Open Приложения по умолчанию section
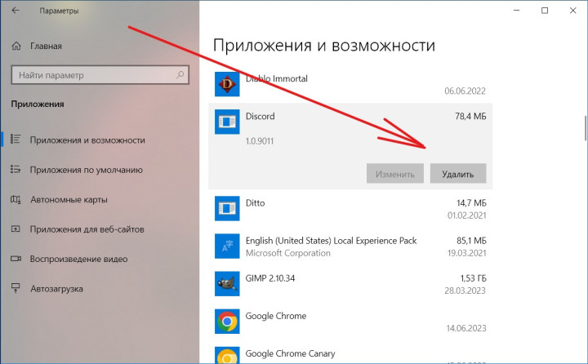Viewport: 588px width, 364px height. [x=86, y=170]
